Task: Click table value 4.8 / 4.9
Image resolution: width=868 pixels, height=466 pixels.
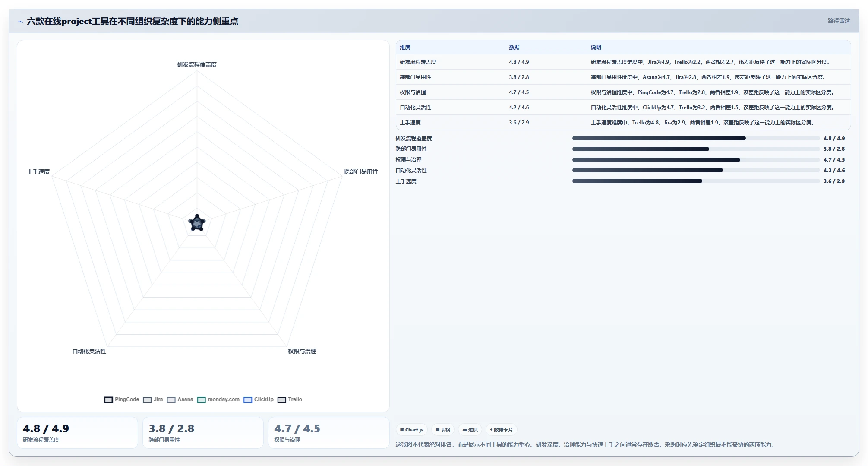Action: (519, 62)
